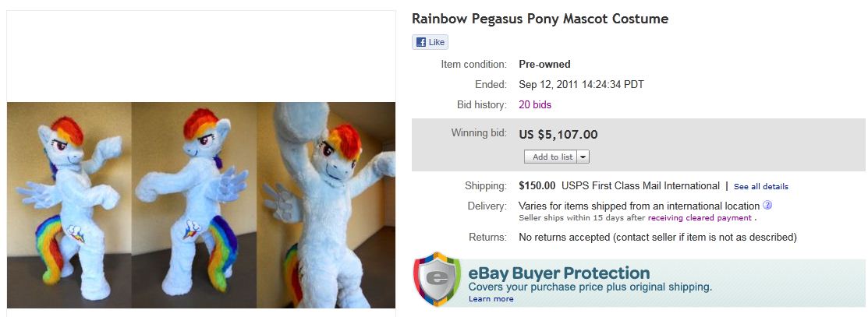Image resolution: width=868 pixels, height=317 pixels.
Task: Click the Rainbow Pegasus Pony Mascot Costume title
Action: click(540, 19)
